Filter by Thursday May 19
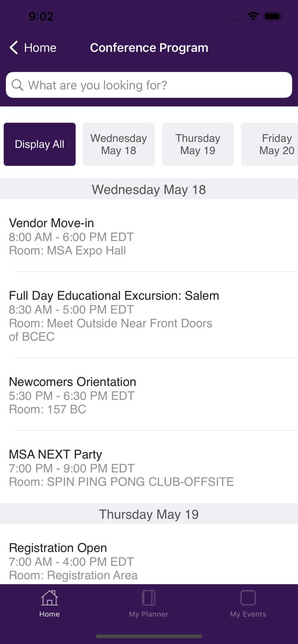The image size is (298, 644). (198, 144)
